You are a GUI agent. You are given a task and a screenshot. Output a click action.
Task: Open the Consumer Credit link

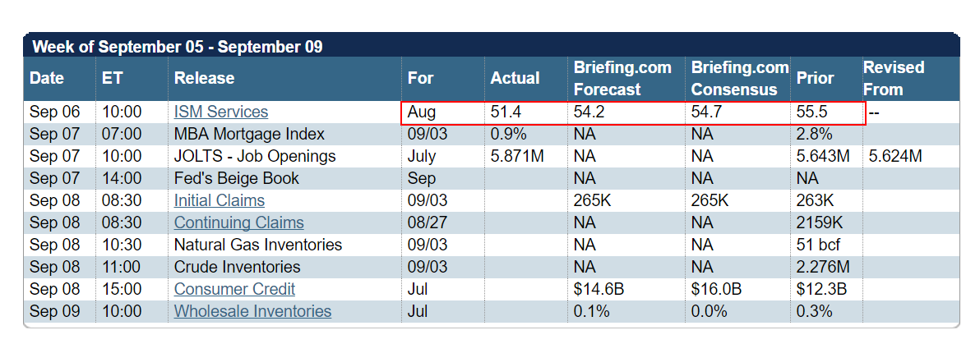click(x=234, y=290)
